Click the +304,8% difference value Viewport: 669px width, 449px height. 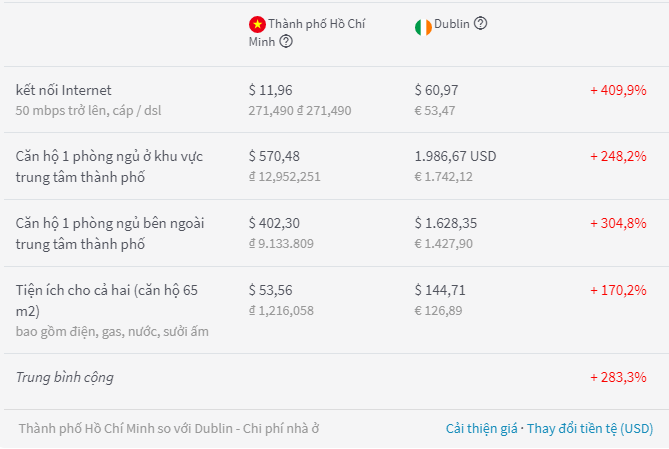618,223
